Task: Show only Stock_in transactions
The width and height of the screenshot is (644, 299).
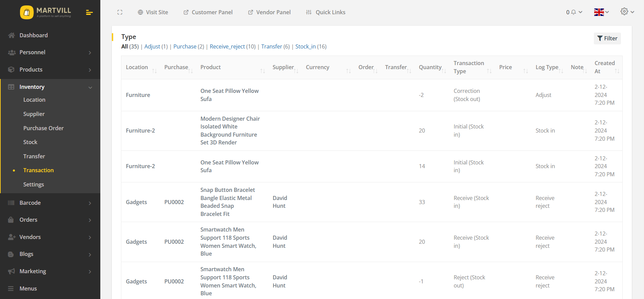Action: (x=305, y=46)
